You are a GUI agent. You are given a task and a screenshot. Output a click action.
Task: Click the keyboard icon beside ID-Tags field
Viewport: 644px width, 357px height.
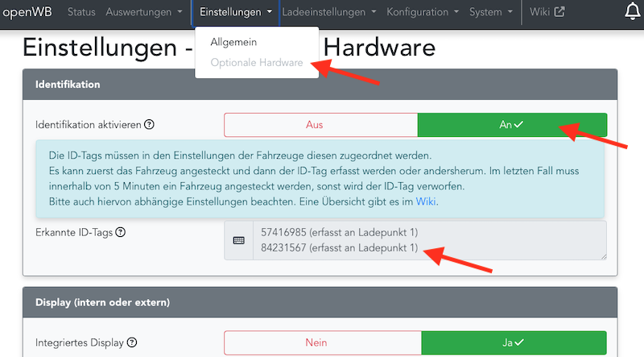[238, 240]
